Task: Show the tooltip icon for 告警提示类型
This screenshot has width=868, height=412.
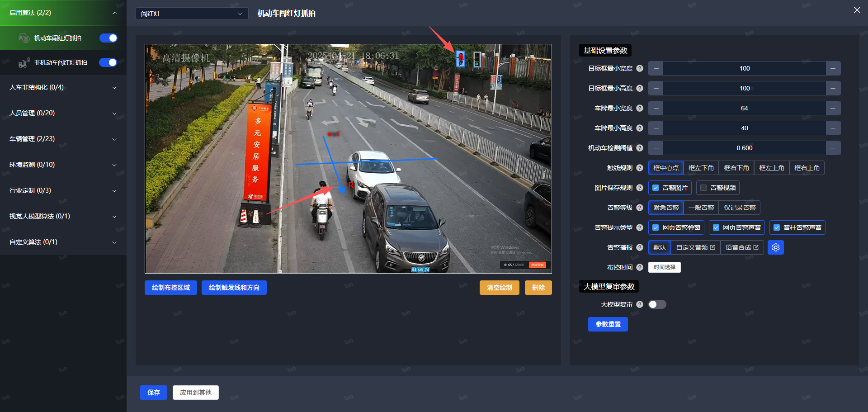Action: [640, 227]
